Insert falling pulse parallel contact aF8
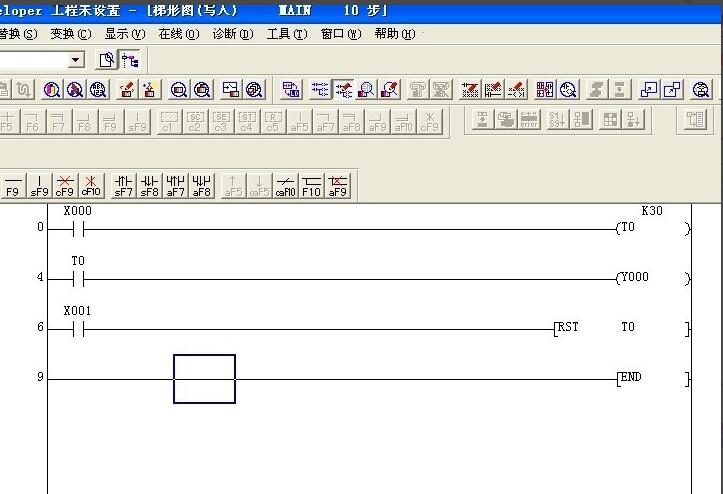 click(x=201, y=186)
